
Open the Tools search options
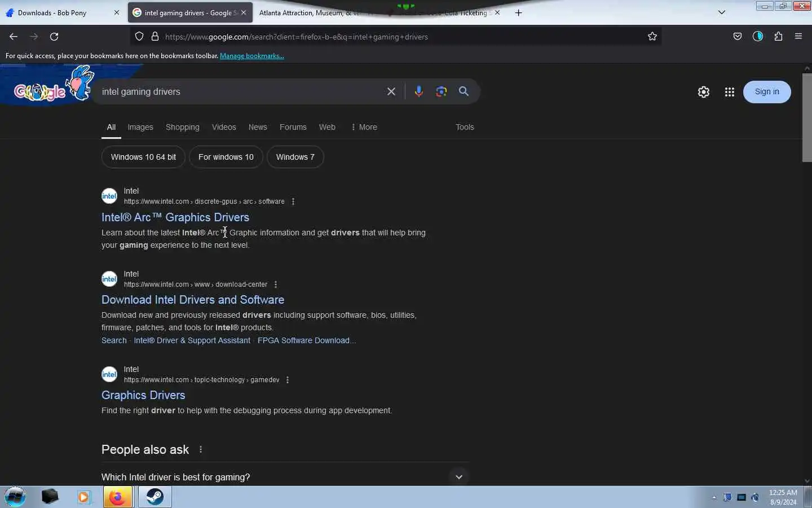[465, 127]
